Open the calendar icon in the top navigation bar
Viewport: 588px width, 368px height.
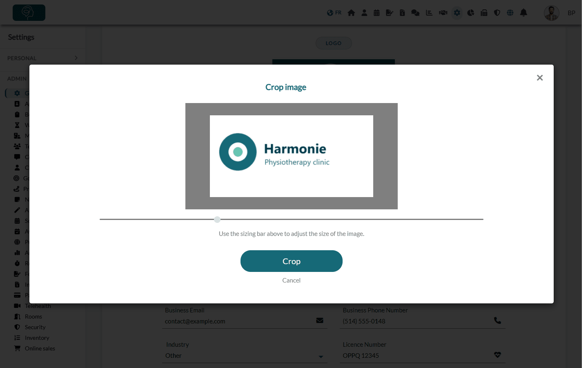(x=376, y=13)
